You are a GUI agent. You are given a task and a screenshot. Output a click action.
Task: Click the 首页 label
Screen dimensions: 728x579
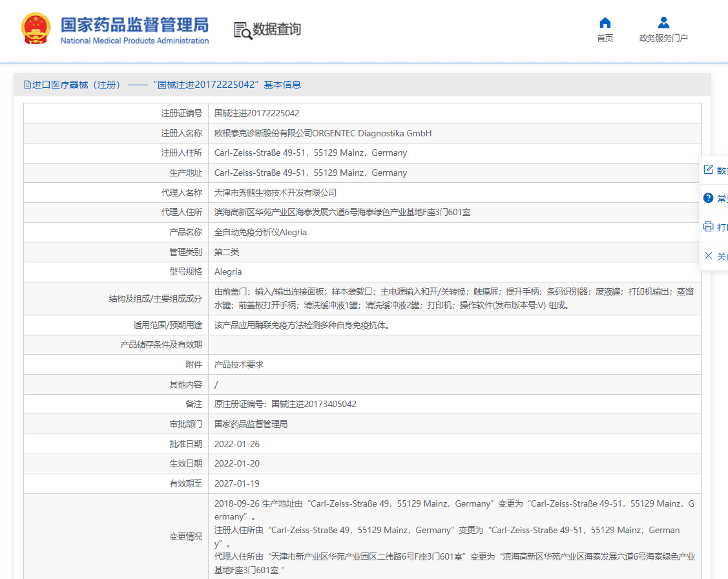coord(605,38)
